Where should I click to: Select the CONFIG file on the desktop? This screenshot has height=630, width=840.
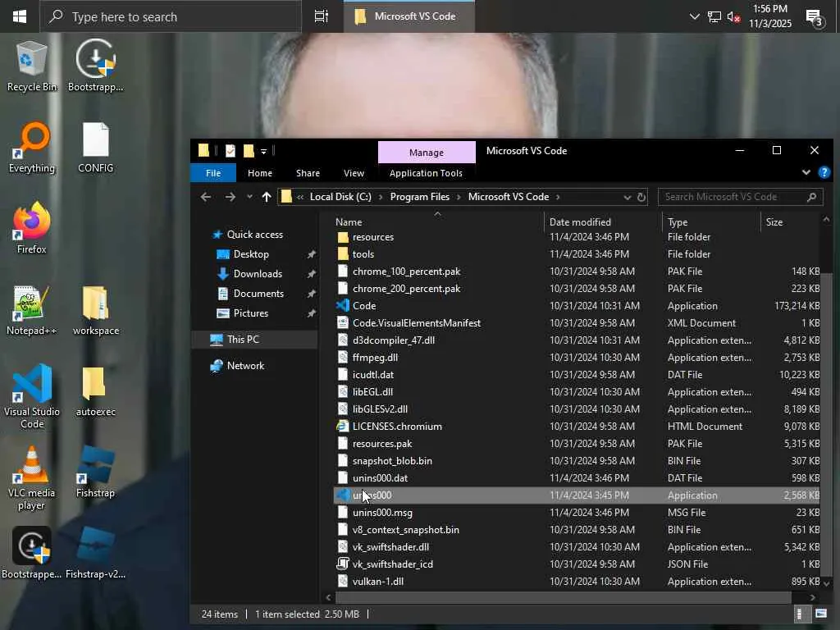tap(95, 148)
